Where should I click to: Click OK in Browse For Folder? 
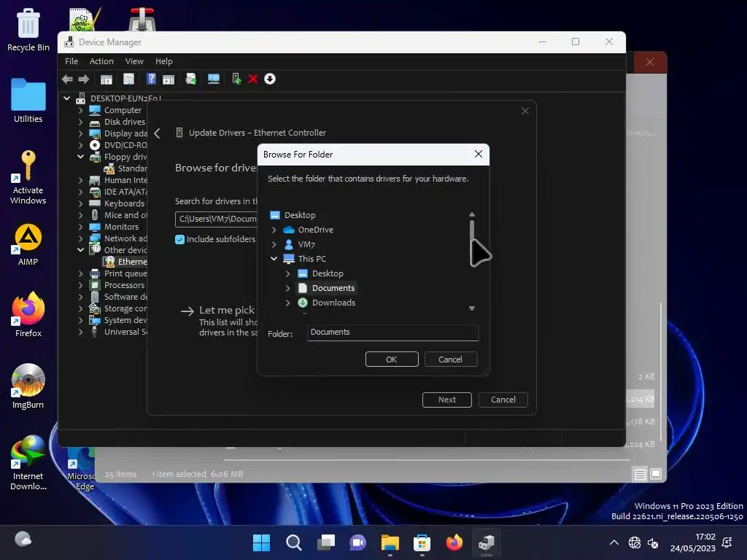tap(392, 359)
